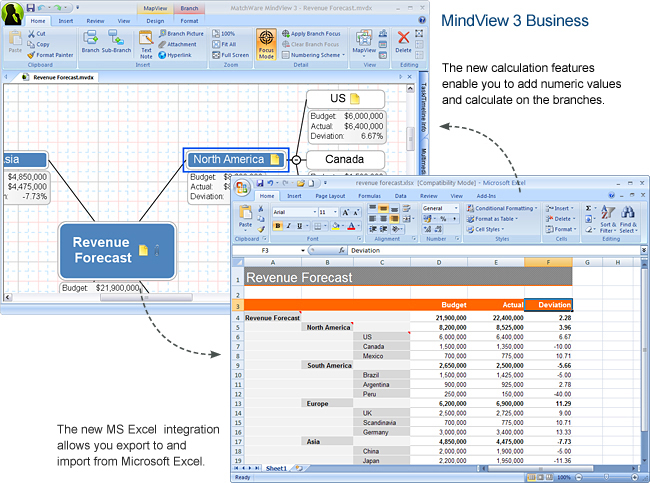
Task: Toggle Underline formatting in Excel
Action: 299,226
